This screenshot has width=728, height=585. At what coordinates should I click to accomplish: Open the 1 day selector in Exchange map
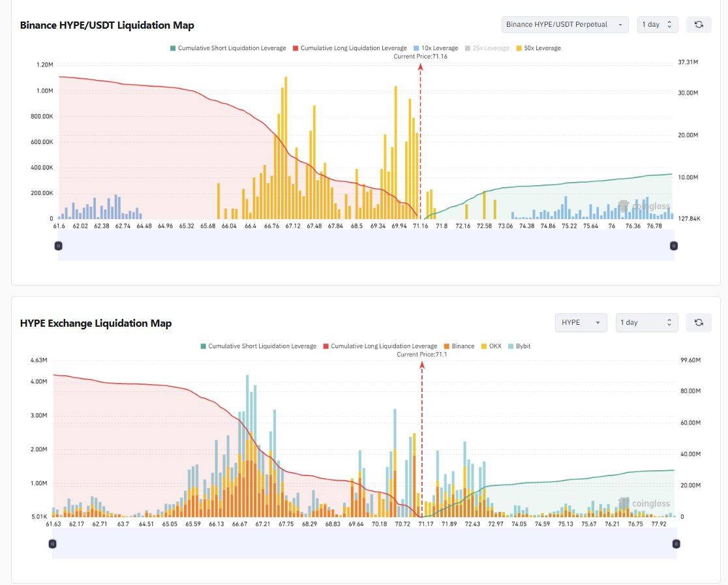click(x=646, y=323)
